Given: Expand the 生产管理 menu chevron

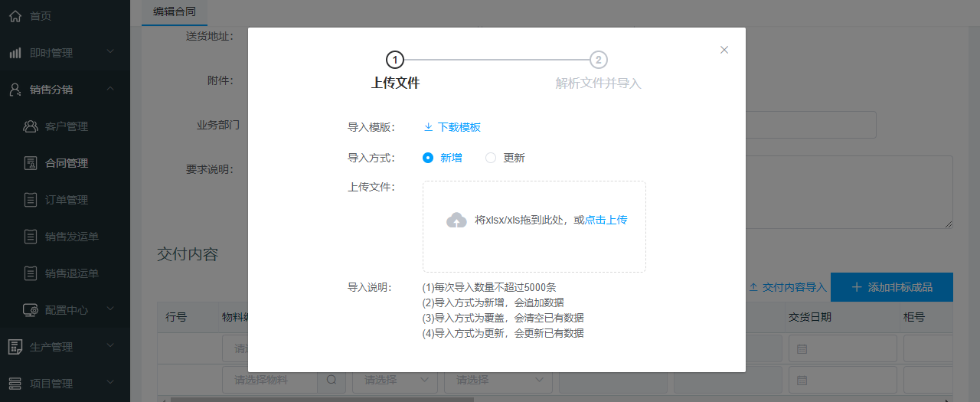Looking at the screenshot, I should point(110,346).
